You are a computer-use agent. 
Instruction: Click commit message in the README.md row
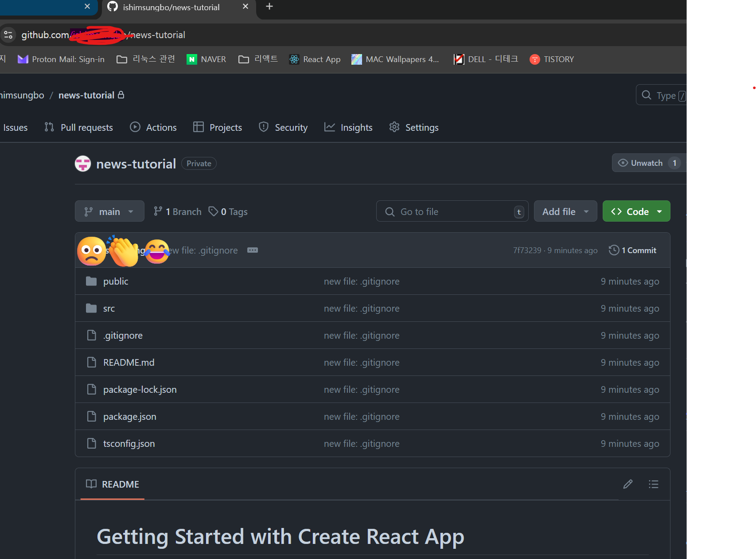coord(362,363)
